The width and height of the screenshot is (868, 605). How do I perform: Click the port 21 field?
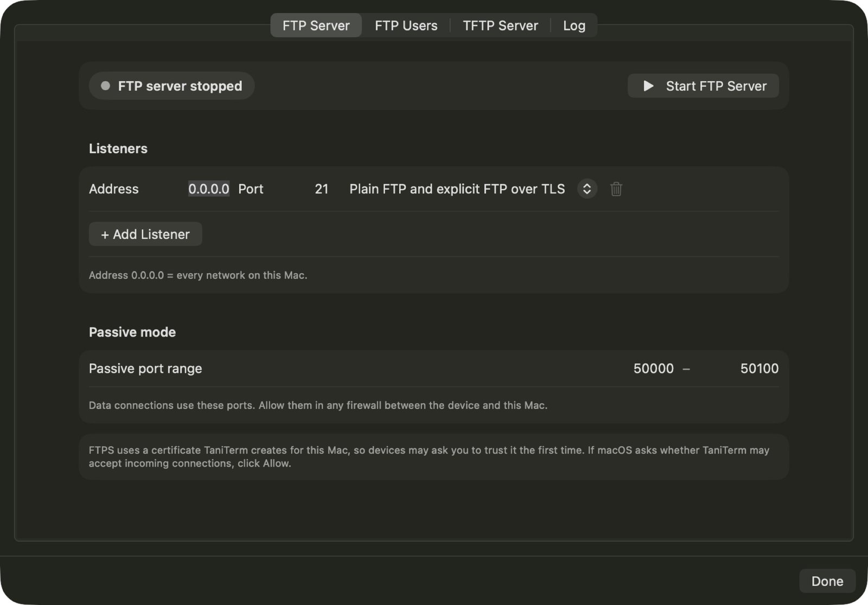322,189
